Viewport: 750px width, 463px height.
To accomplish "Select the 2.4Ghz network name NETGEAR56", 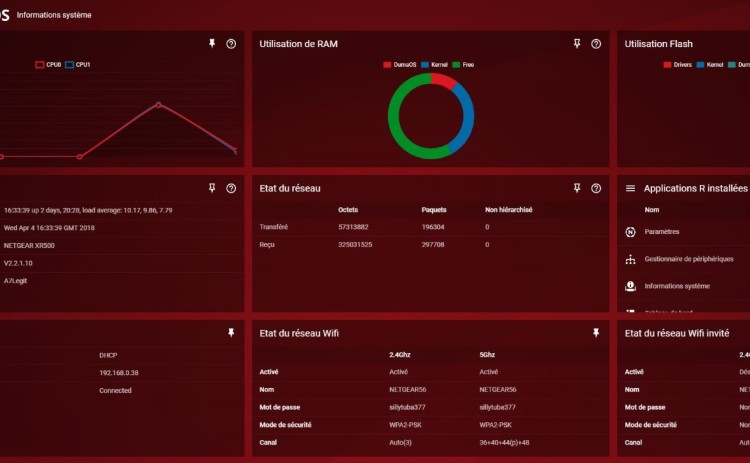I will [408, 389].
